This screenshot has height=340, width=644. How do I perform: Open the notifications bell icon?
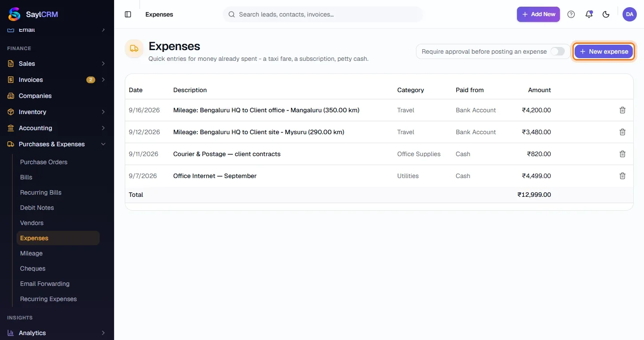coord(589,14)
